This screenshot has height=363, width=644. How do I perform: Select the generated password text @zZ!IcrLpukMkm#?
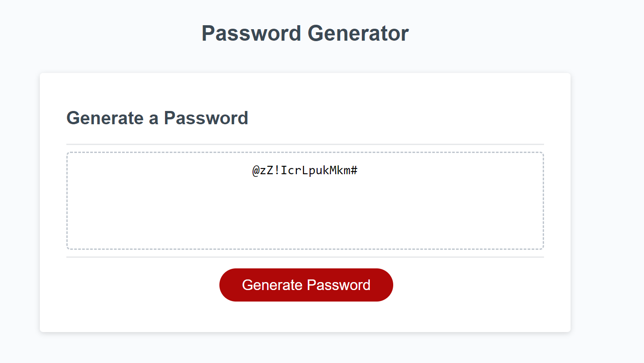[x=305, y=170]
